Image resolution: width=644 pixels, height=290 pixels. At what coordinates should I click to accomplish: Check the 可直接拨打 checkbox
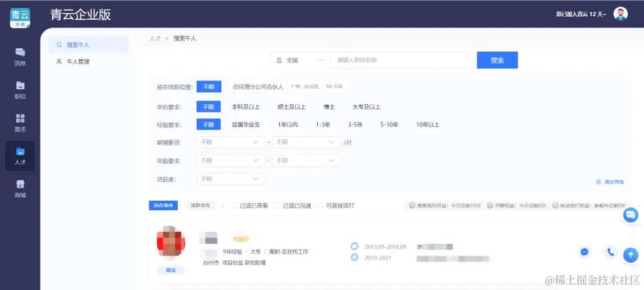320,205
